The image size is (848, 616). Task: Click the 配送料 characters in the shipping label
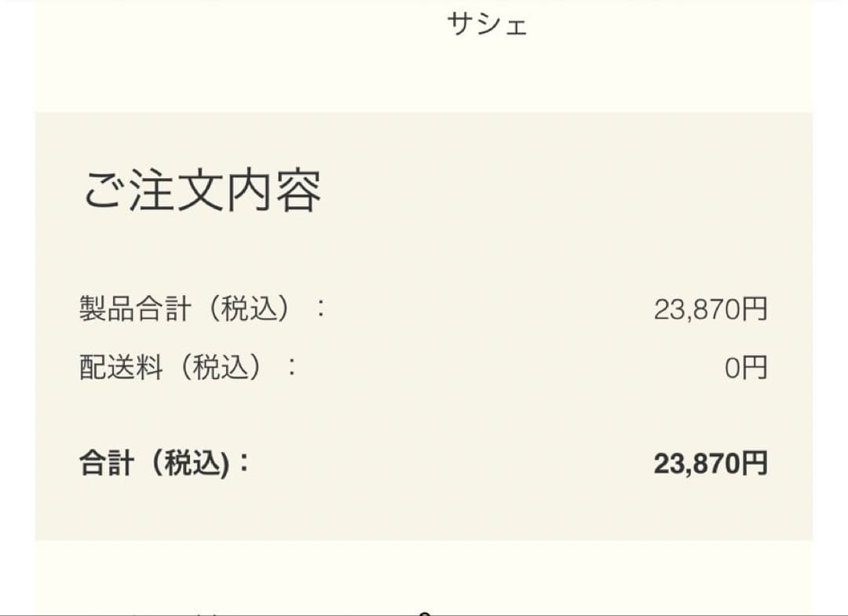point(120,367)
